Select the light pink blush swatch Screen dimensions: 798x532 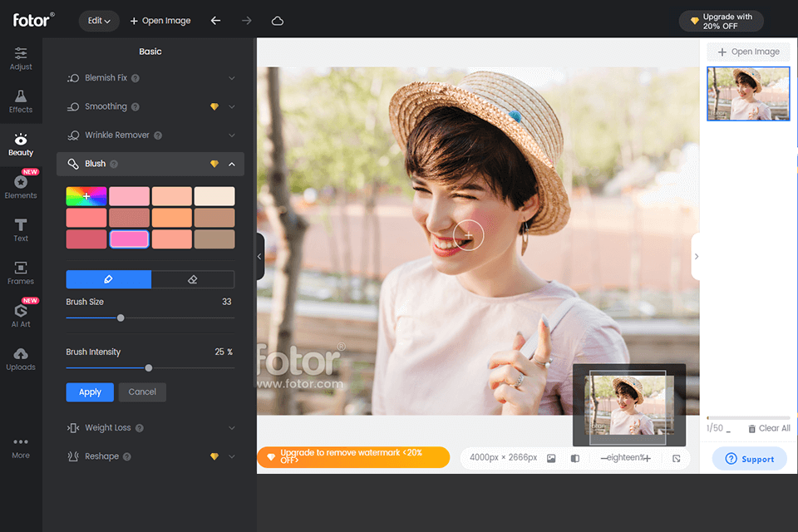(130, 196)
